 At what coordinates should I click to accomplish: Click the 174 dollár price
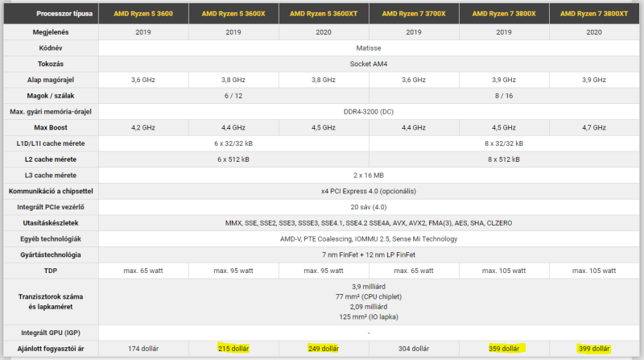pos(143,349)
